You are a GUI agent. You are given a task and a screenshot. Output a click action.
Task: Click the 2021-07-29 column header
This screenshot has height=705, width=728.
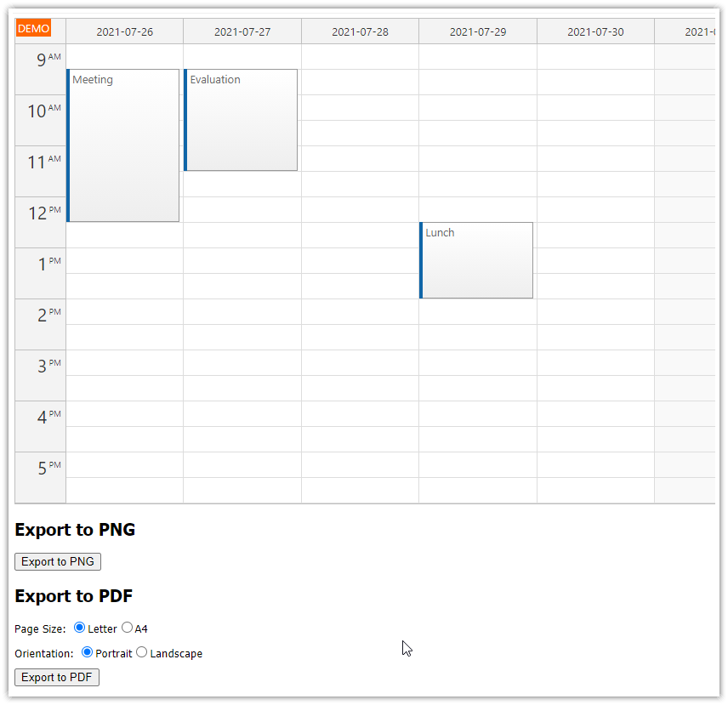(478, 32)
